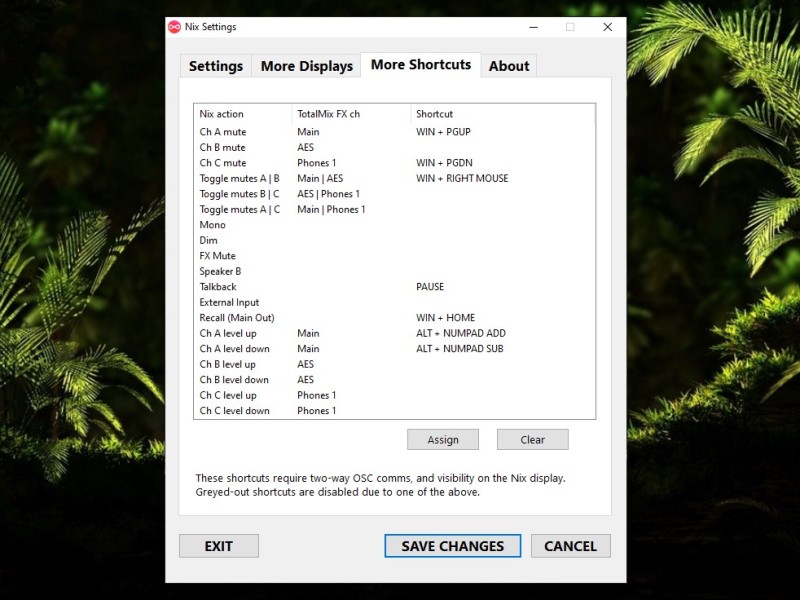Open the More Displays tab

[x=305, y=65]
